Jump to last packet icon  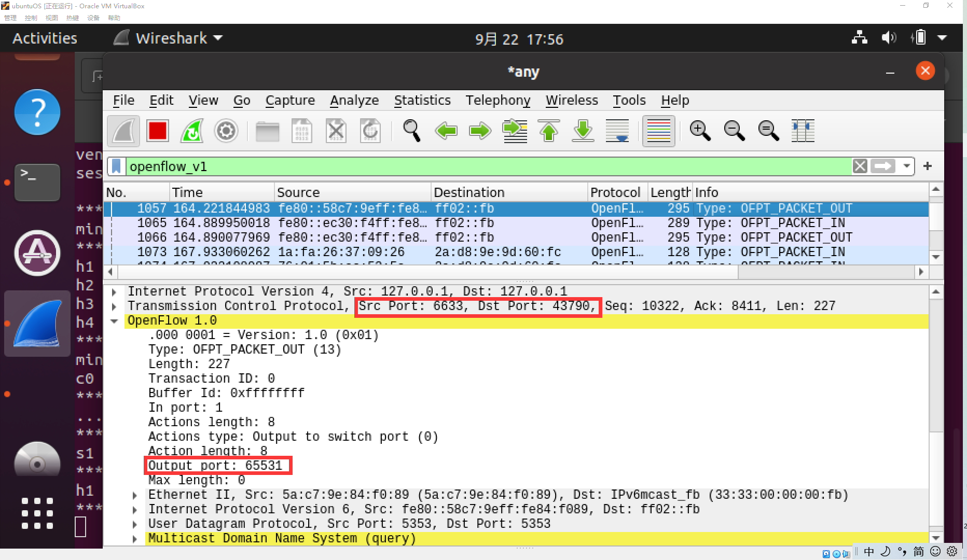tap(583, 131)
